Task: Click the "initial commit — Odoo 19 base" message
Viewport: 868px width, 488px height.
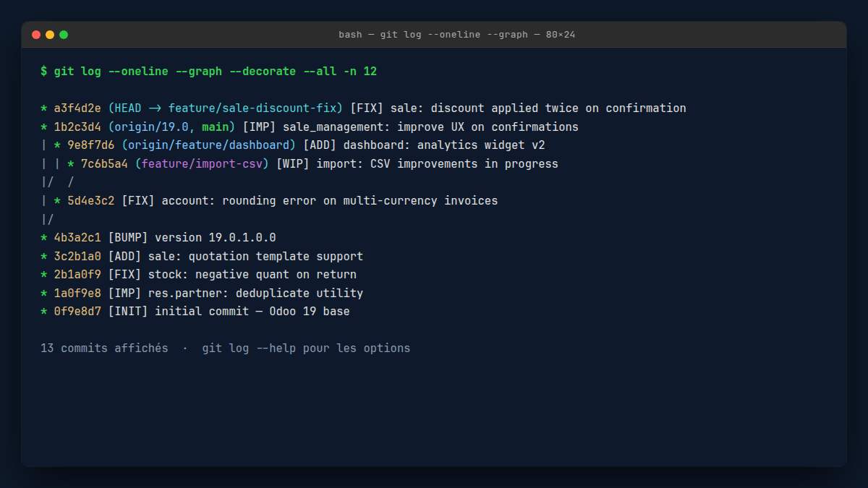Action: click(252, 312)
